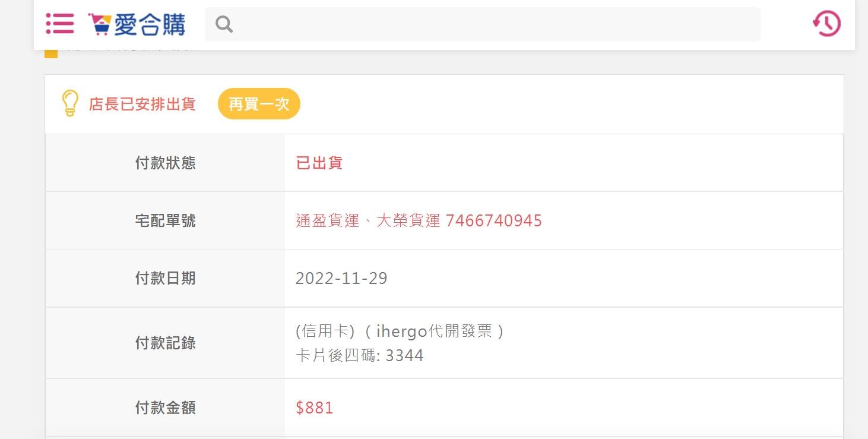The height and width of the screenshot is (439, 868).
Task: Click the 宅配單號 row label
Action: (x=166, y=221)
